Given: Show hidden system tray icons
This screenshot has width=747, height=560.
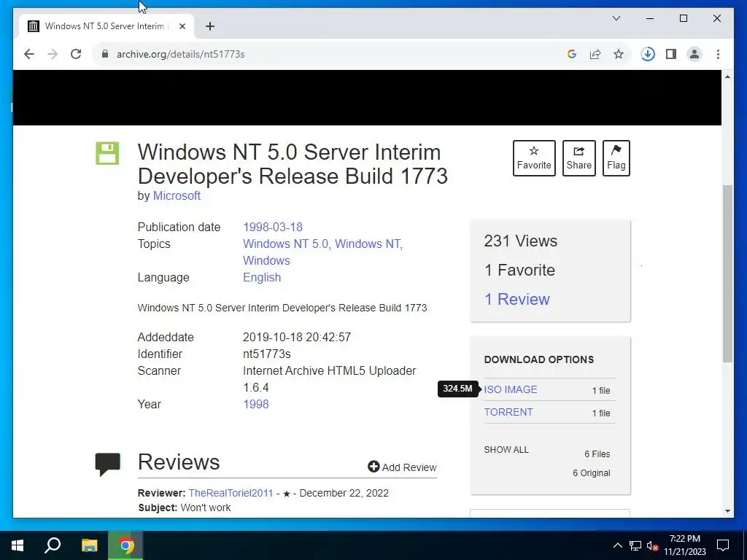Looking at the screenshot, I should point(617,545).
